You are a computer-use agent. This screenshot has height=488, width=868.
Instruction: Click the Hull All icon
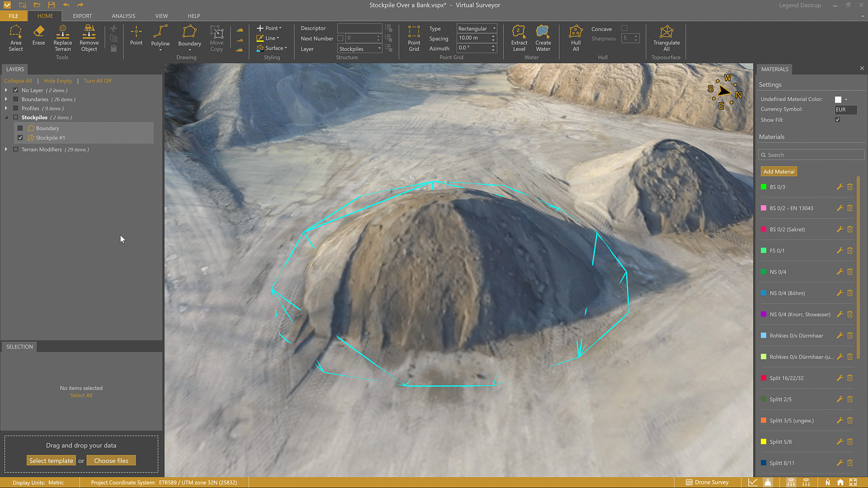click(576, 38)
